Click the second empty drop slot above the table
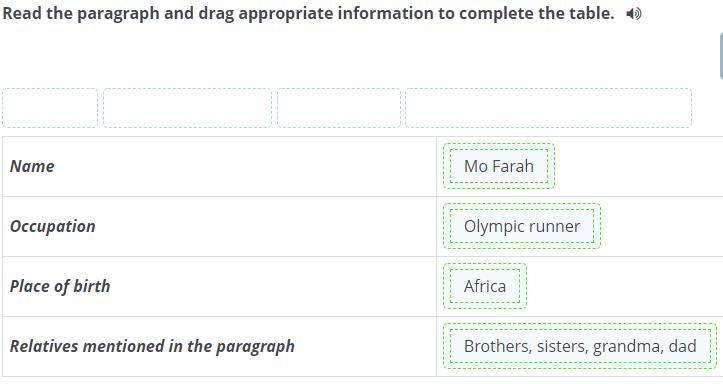 187,108
